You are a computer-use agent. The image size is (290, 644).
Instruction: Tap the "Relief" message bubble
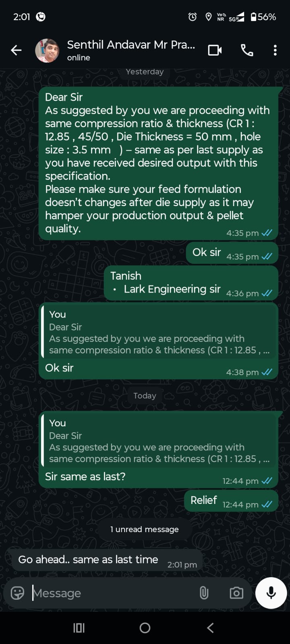coord(204,500)
